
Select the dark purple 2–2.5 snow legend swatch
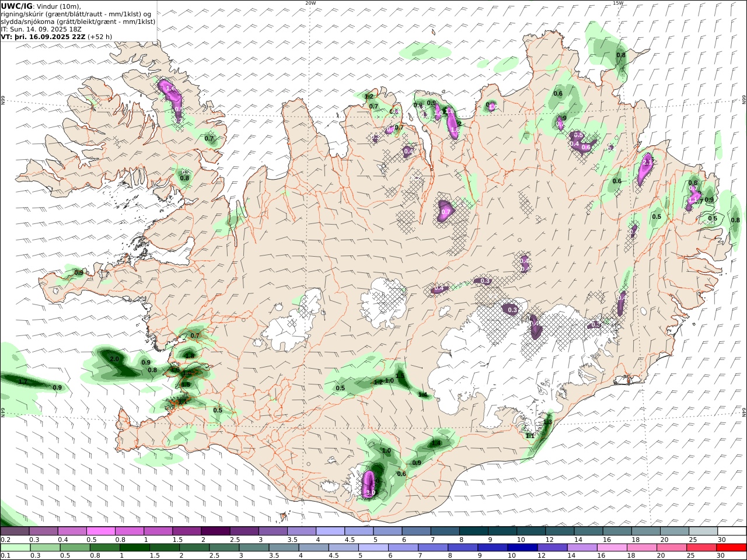pos(215,531)
